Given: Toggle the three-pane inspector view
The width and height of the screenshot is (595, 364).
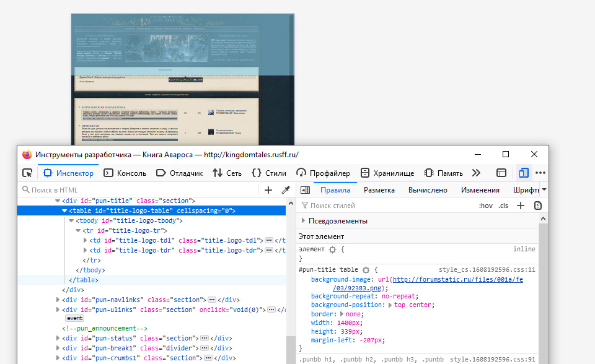Looking at the screenshot, I should point(305,190).
